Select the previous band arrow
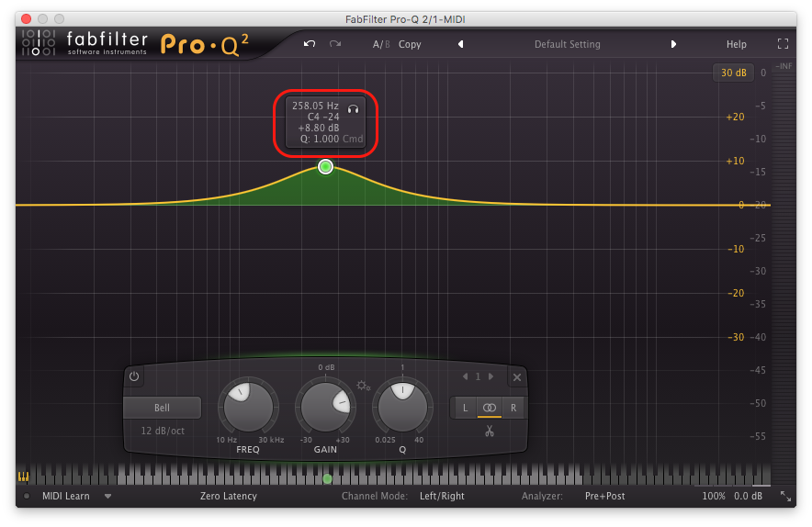This screenshot has height=527, width=812. pyautogui.click(x=465, y=376)
